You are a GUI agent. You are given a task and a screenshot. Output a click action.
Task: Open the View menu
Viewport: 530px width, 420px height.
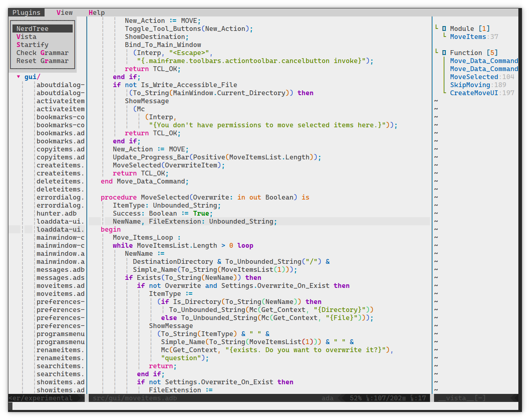point(64,12)
